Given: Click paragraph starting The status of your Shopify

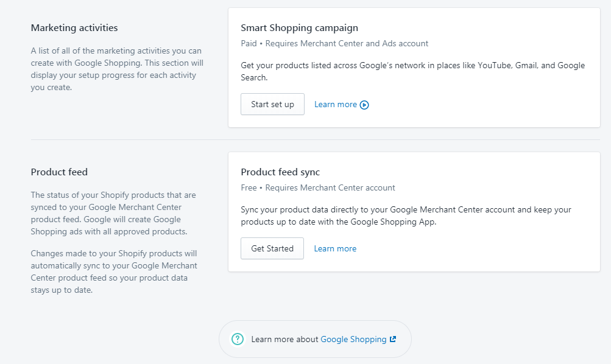Looking at the screenshot, I should coord(113,213).
